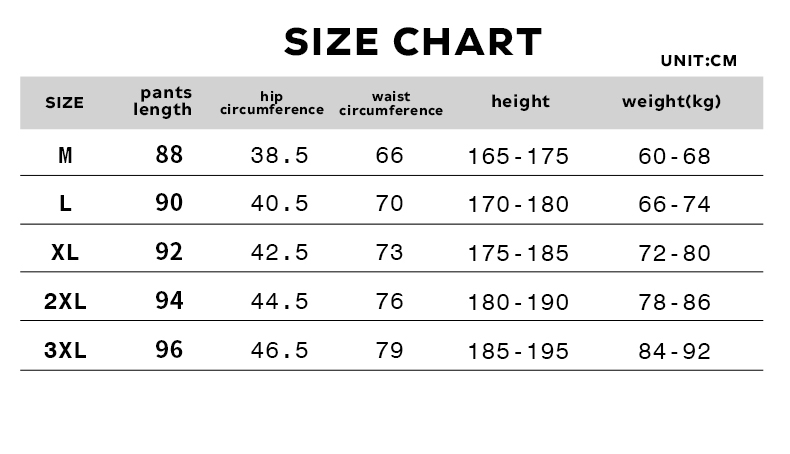The height and width of the screenshot is (454, 790).
Task: Click the 3XL size row label
Action: [65, 350]
